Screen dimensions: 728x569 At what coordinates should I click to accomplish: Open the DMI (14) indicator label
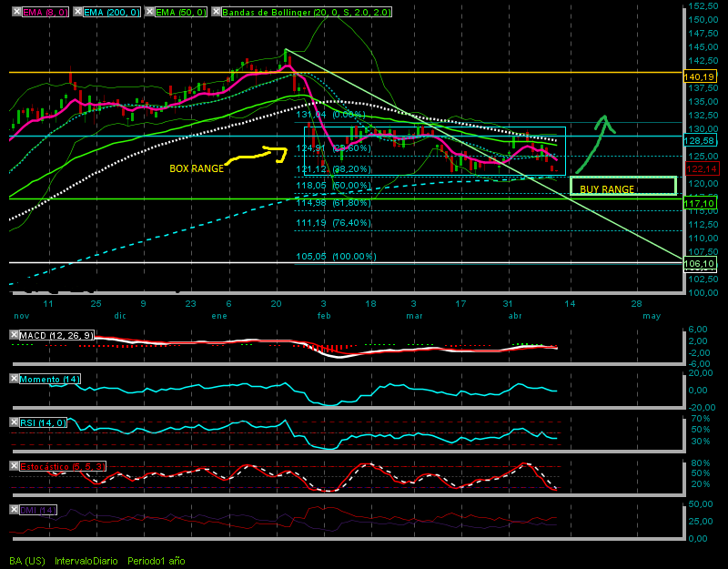(38, 510)
